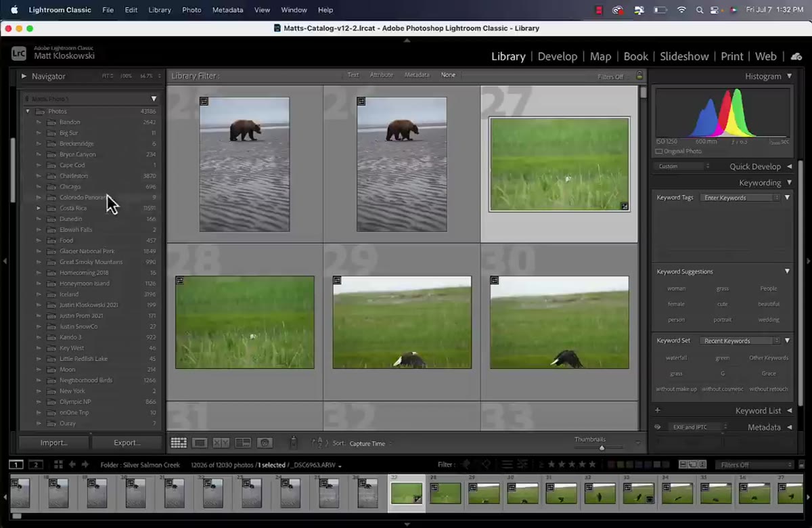Add the waterfall keyword from keyword set
Viewport: 812px width, 528px height.
click(676, 357)
